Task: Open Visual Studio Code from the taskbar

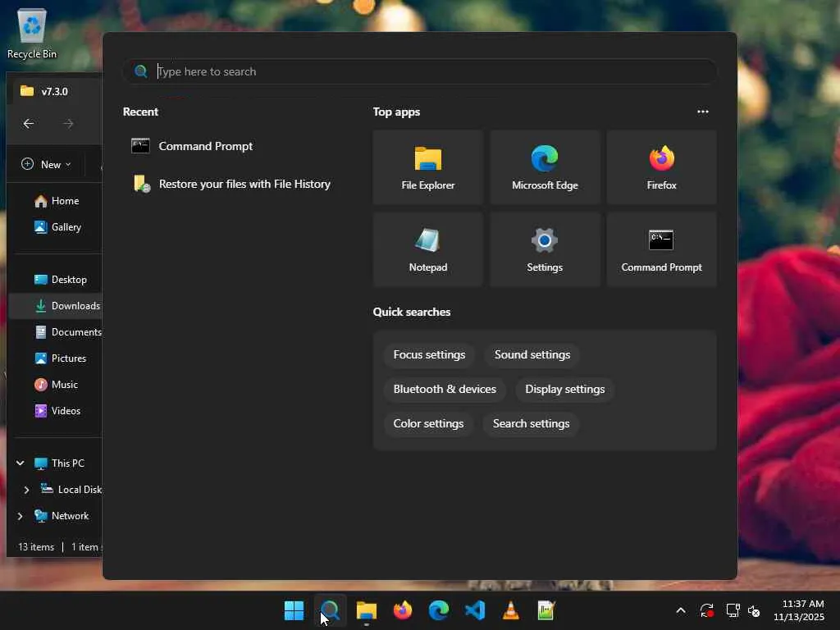Action: click(475, 610)
